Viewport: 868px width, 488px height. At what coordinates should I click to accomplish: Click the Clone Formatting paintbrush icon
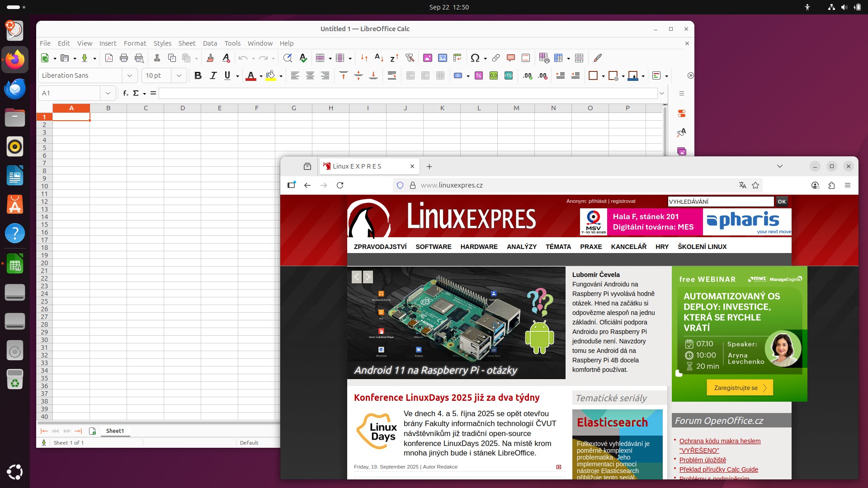tap(210, 58)
